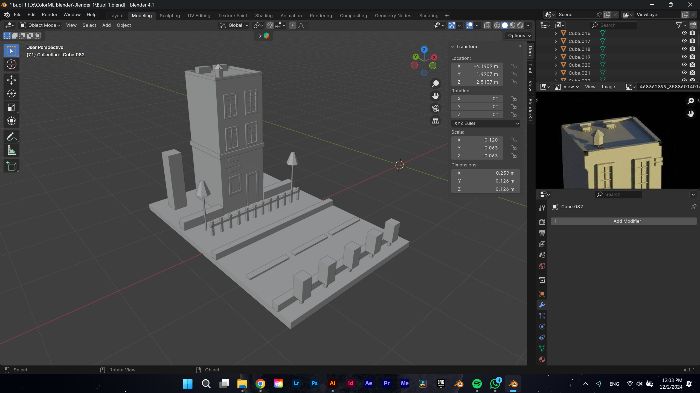Viewport: 700px width, 393px height.
Task: Open the Add menu in viewport header
Action: tap(107, 25)
